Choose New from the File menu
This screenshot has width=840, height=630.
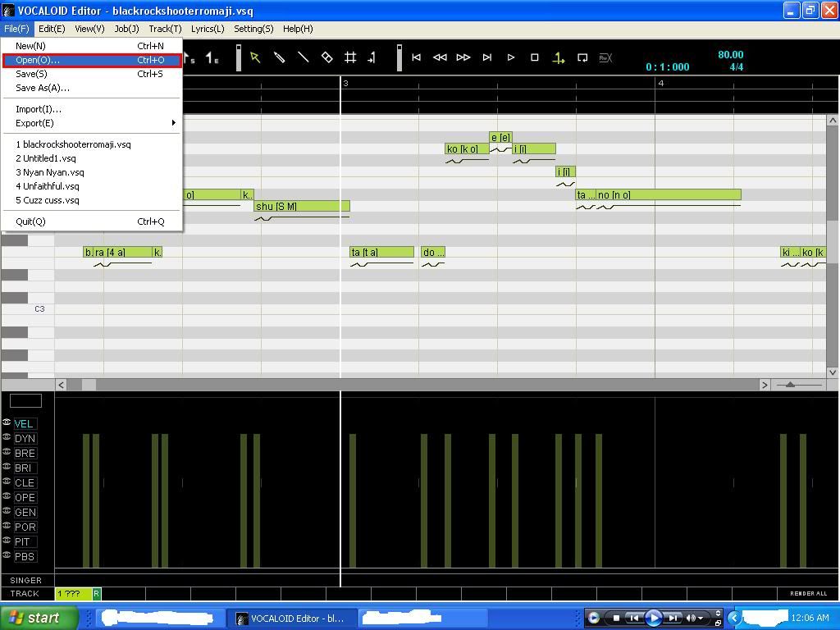[92, 46]
